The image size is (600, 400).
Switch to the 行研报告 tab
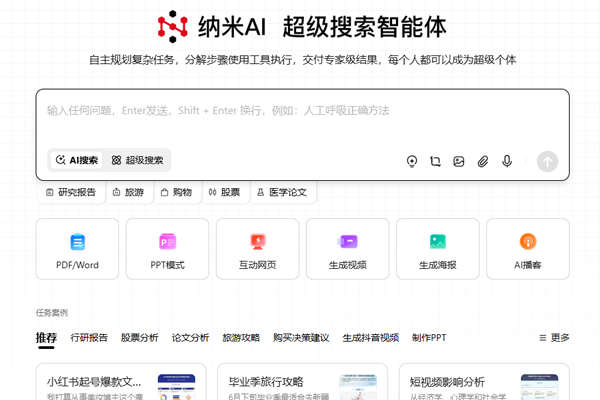(89, 338)
